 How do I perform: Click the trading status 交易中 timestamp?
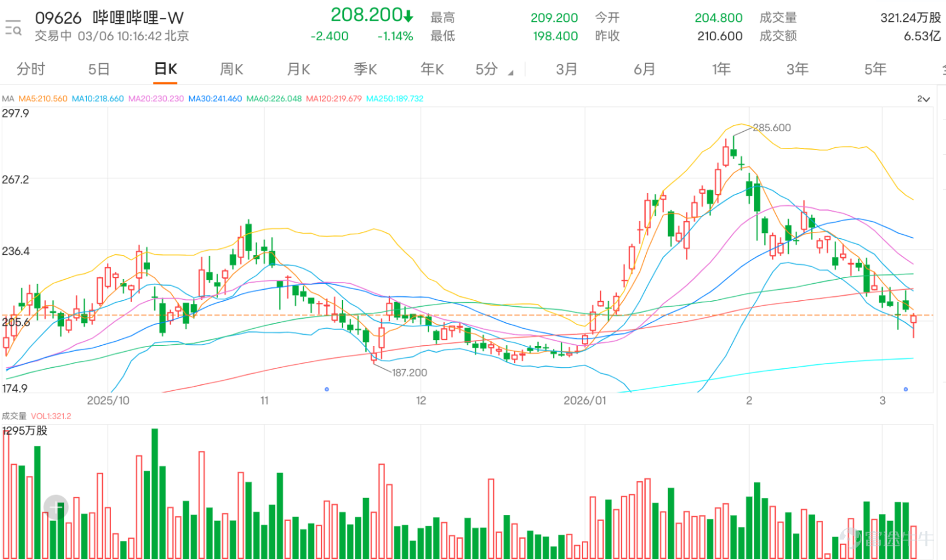[112, 36]
